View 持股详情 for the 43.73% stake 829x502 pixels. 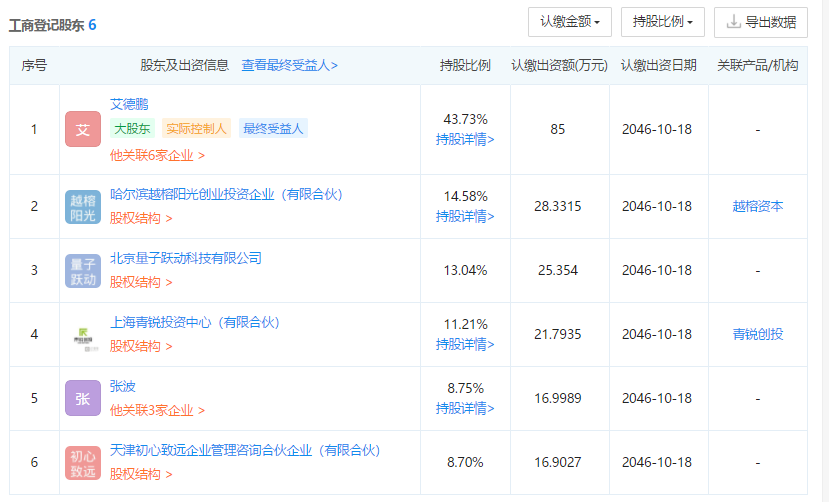point(465,139)
